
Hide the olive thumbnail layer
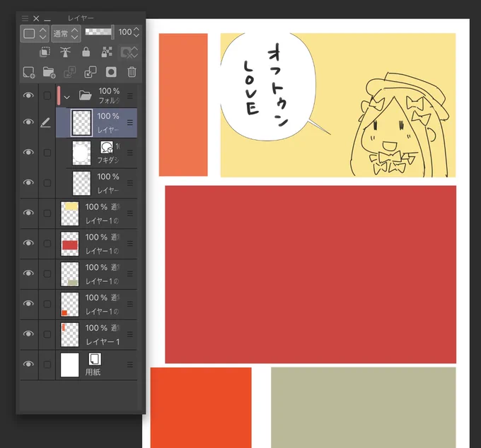(x=28, y=273)
